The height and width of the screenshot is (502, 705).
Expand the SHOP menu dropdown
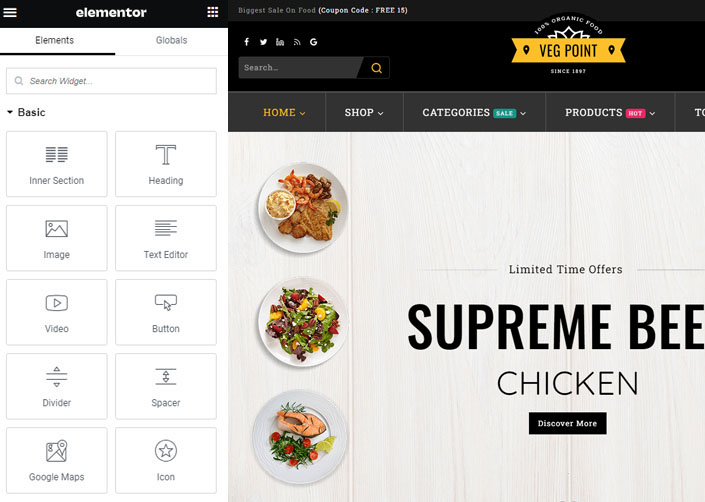pos(364,112)
